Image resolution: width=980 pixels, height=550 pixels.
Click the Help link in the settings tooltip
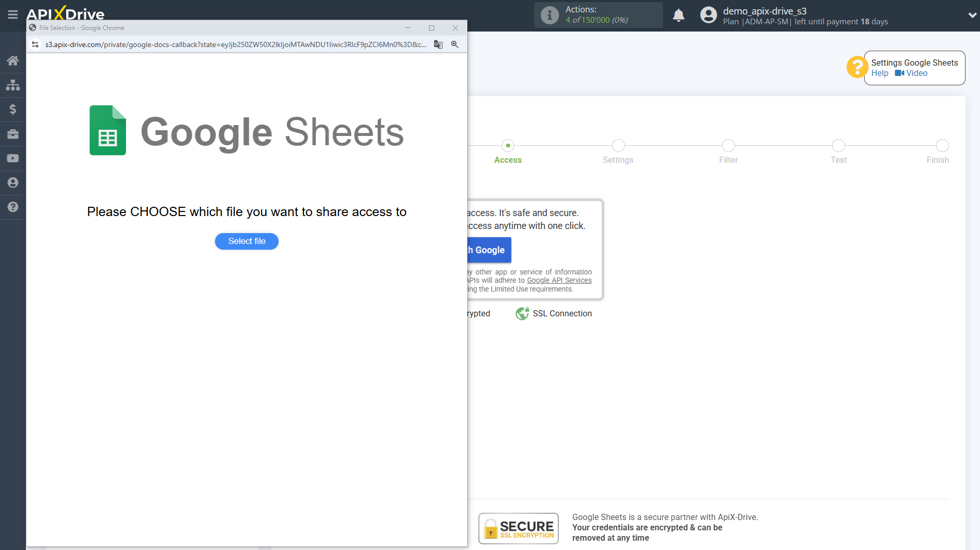tap(880, 73)
